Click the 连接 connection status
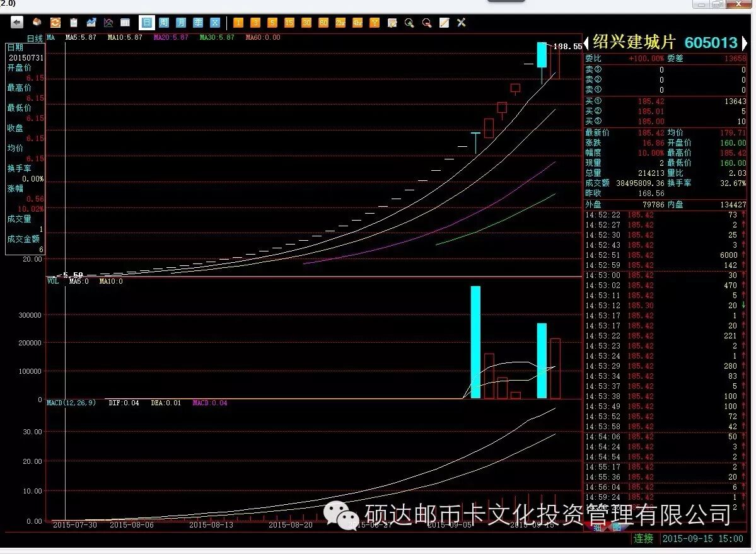The height and width of the screenshot is (554, 756). (x=643, y=539)
